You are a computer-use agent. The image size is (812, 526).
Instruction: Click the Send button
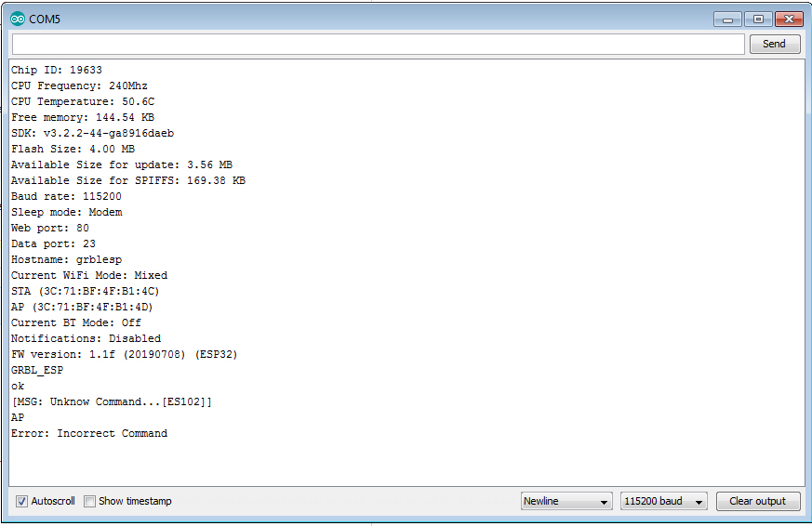pos(774,44)
